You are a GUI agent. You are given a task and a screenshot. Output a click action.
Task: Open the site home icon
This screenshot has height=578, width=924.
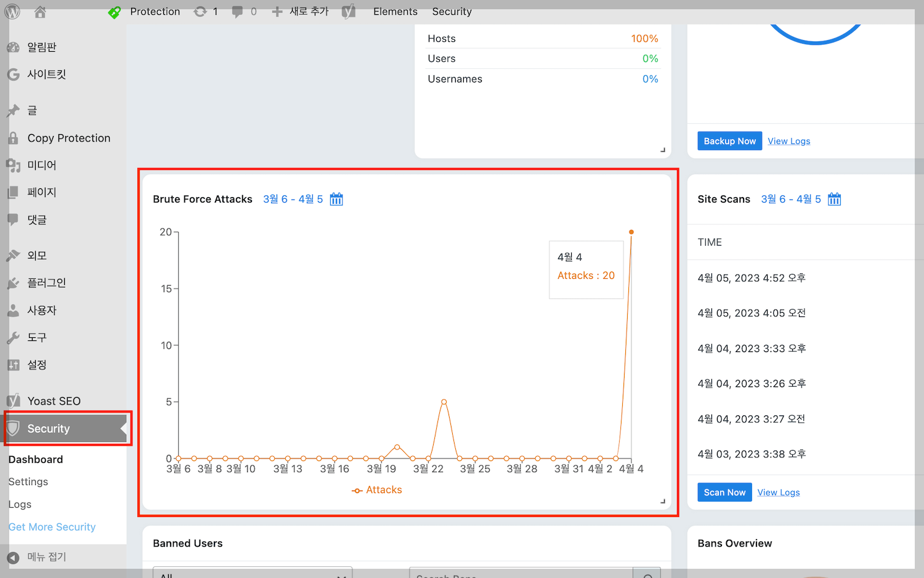pos(40,11)
